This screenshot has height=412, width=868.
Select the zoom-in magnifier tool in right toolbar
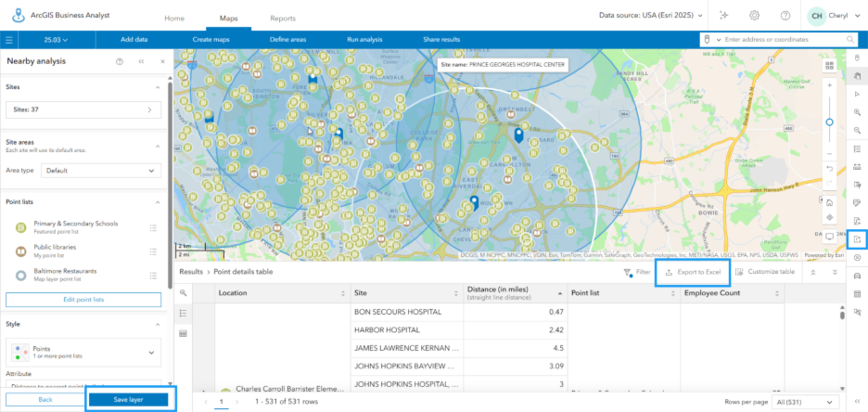coord(858,112)
